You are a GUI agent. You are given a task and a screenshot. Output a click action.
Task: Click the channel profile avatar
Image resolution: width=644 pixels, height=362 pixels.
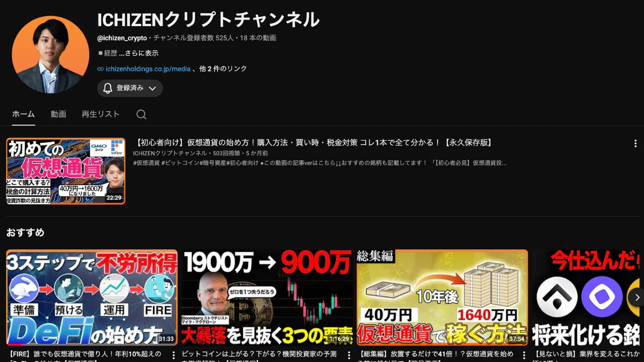50,54
